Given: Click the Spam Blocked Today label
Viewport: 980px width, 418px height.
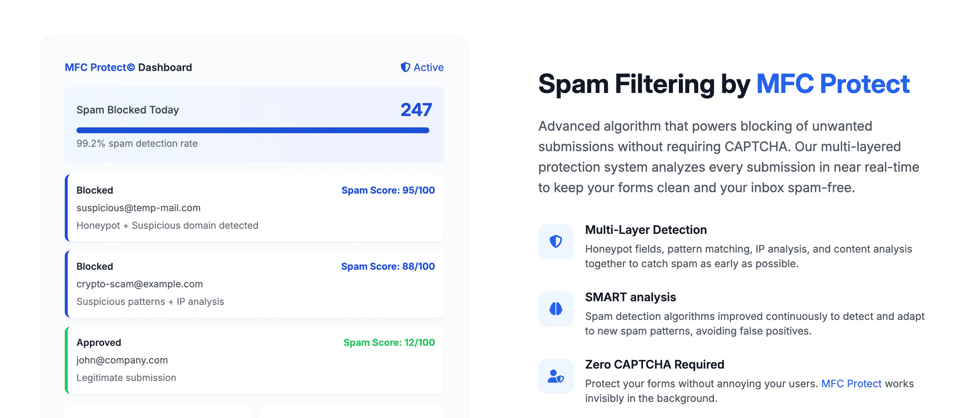Looking at the screenshot, I should tap(127, 109).
